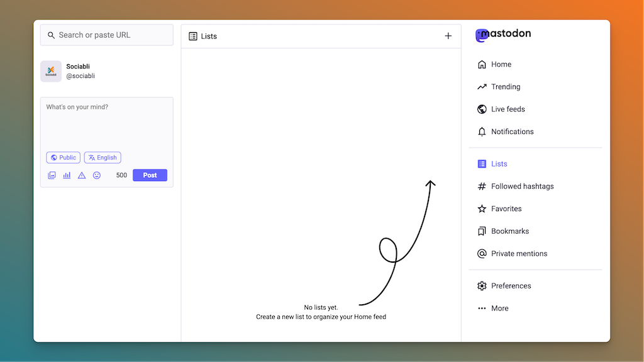The image size is (644, 362).
Task: Toggle the content warning triangle icon
Action: click(82, 175)
